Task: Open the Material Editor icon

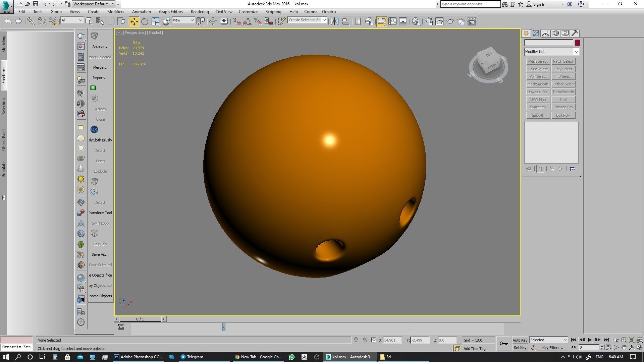Action: click(x=416, y=21)
